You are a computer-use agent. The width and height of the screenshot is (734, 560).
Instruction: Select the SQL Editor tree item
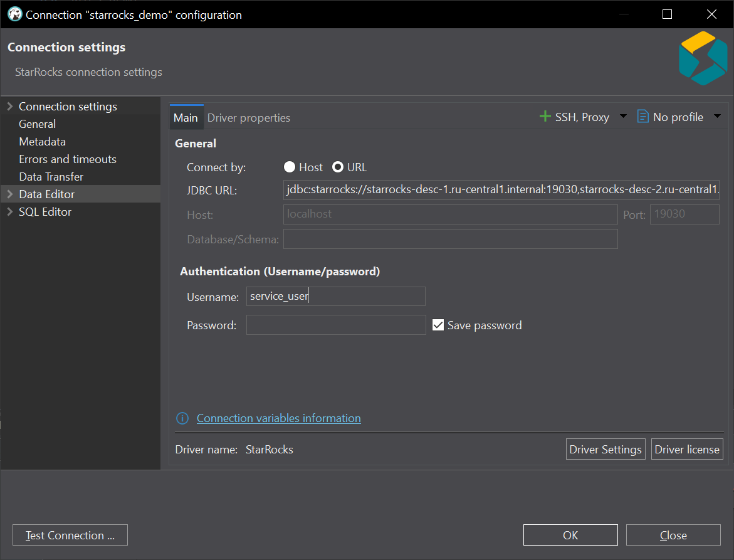click(45, 211)
